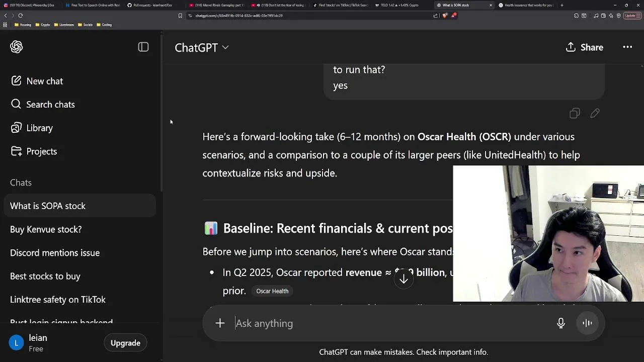Viewport: 644px width, 362px height.
Task: Focus the 'Ask anything' input field
Action: click(x=392, y=323)
